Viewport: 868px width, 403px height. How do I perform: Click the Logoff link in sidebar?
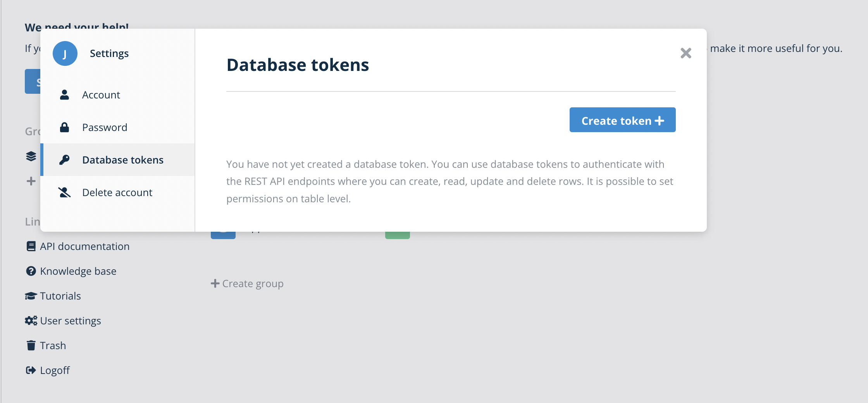pyautogui.click(x=55, y=370)
